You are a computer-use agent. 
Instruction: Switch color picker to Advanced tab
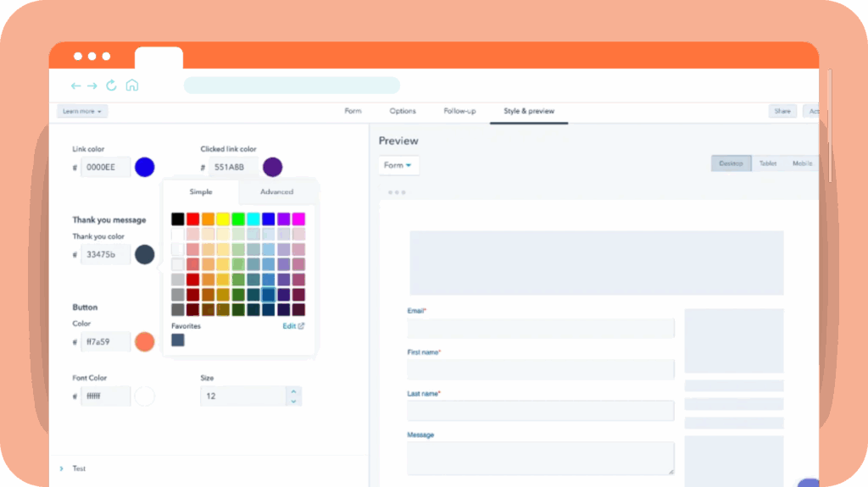coord(276,192)
